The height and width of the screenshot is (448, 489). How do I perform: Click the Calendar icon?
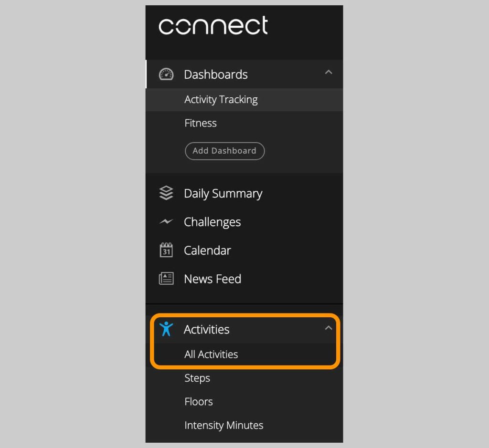(166, 250)
